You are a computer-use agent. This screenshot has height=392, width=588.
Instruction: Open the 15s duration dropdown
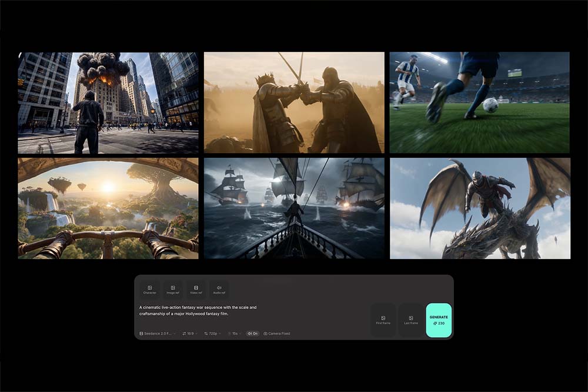pyautogui.click(x=235, y=333)
